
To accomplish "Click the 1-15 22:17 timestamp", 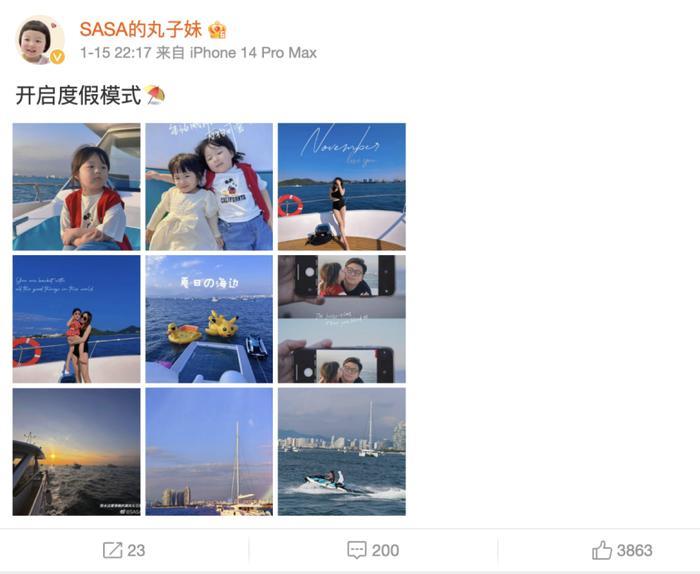I will 116,53.
